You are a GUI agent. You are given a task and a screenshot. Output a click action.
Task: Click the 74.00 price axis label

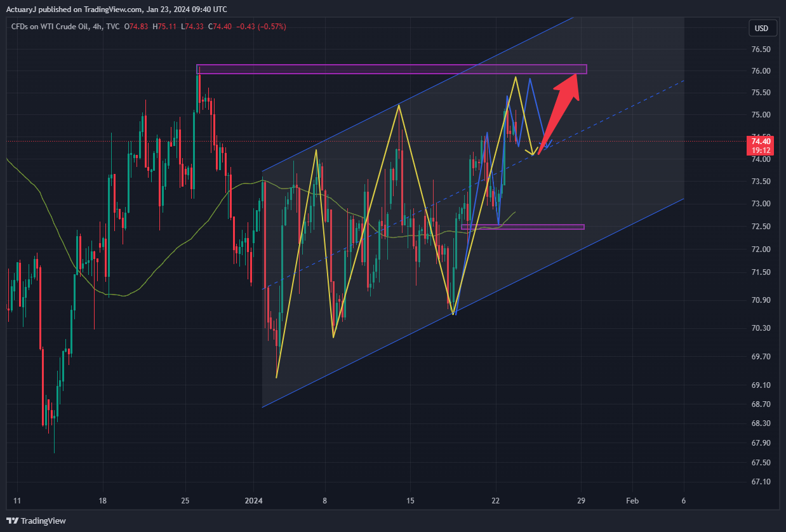pyautogui.click(x=761, y=159)
